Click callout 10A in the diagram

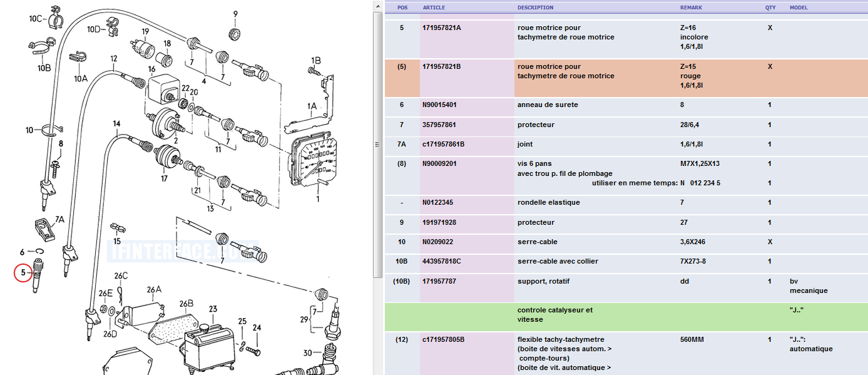[81, 79]
